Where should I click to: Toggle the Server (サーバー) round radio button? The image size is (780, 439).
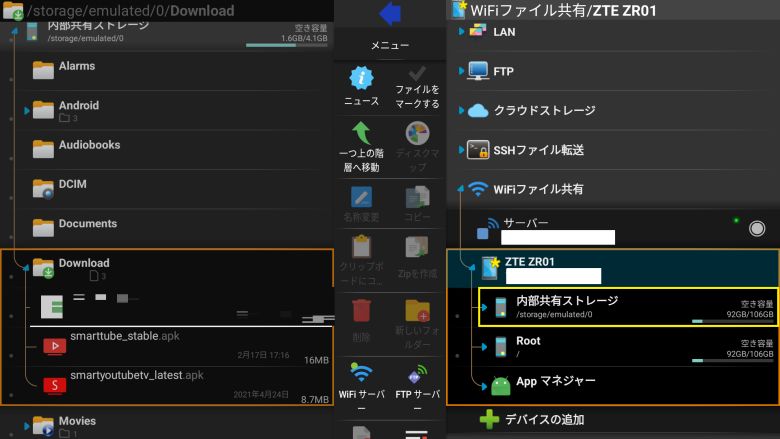[757, 229]
